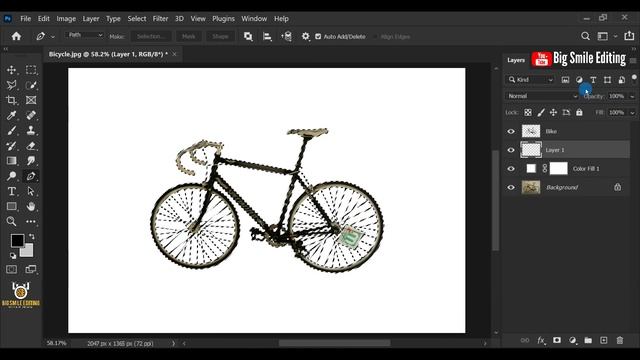
Task: Select the Brush tool
Action: [11, 130]
